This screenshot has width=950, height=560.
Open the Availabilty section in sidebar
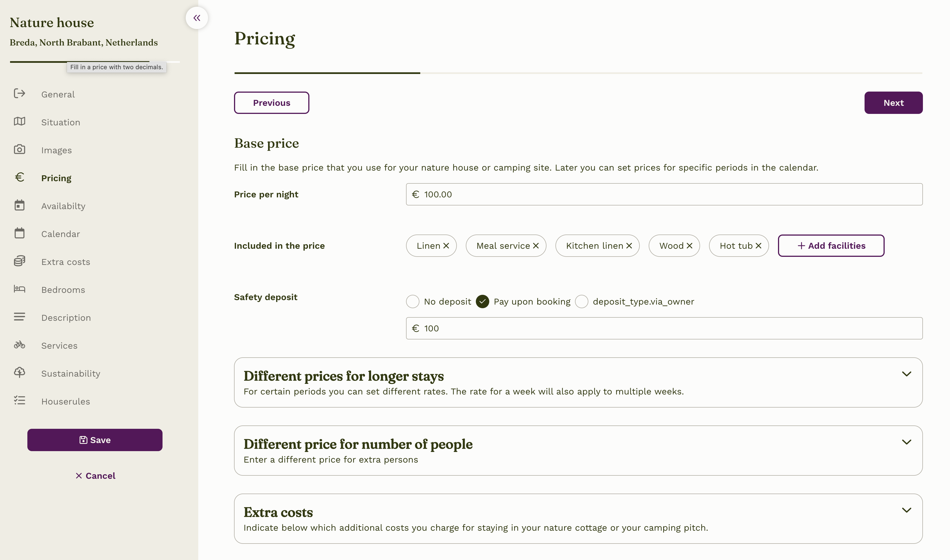pyautogui.click(x=63, y=206)
